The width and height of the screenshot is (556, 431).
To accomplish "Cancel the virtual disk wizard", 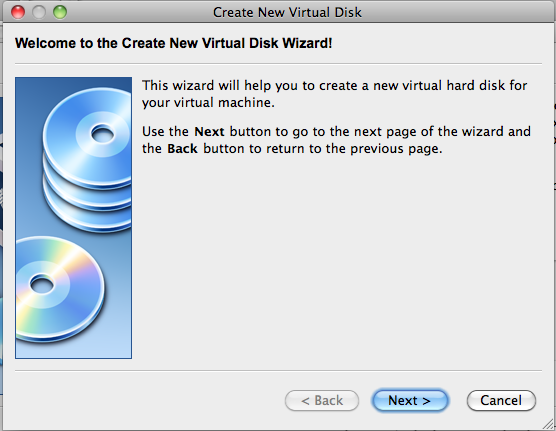I will point(501,400).
